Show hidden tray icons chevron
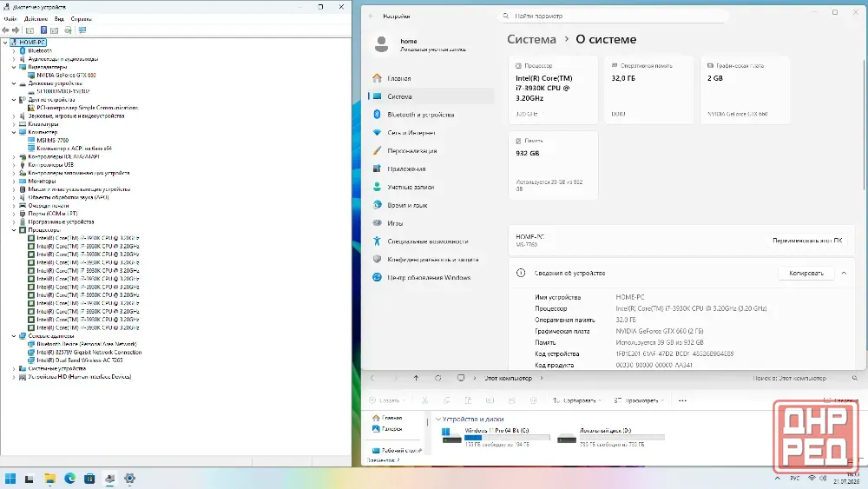 pyautogui.click(x=777, y=478)
